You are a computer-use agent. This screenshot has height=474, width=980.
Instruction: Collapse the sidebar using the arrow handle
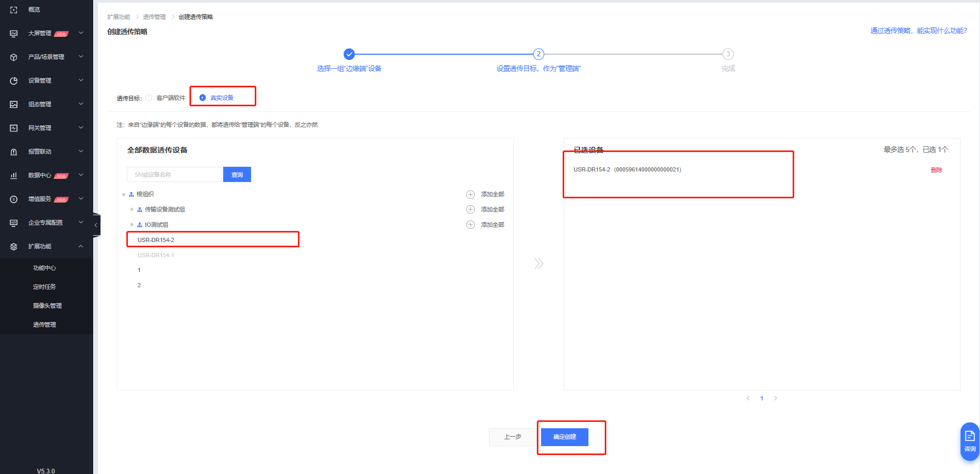click(x=96, y=225)
